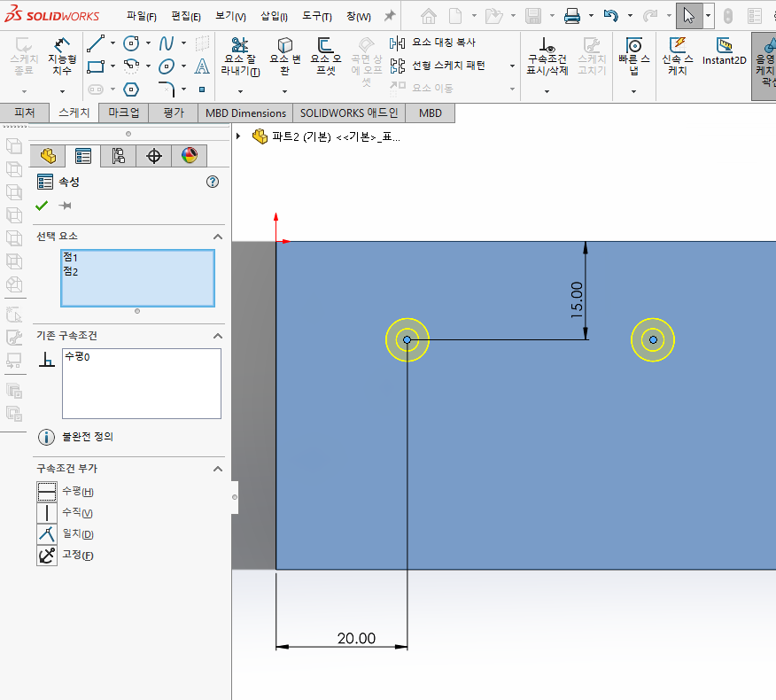Pin the property panel with pushpin

tap(65, 206)
